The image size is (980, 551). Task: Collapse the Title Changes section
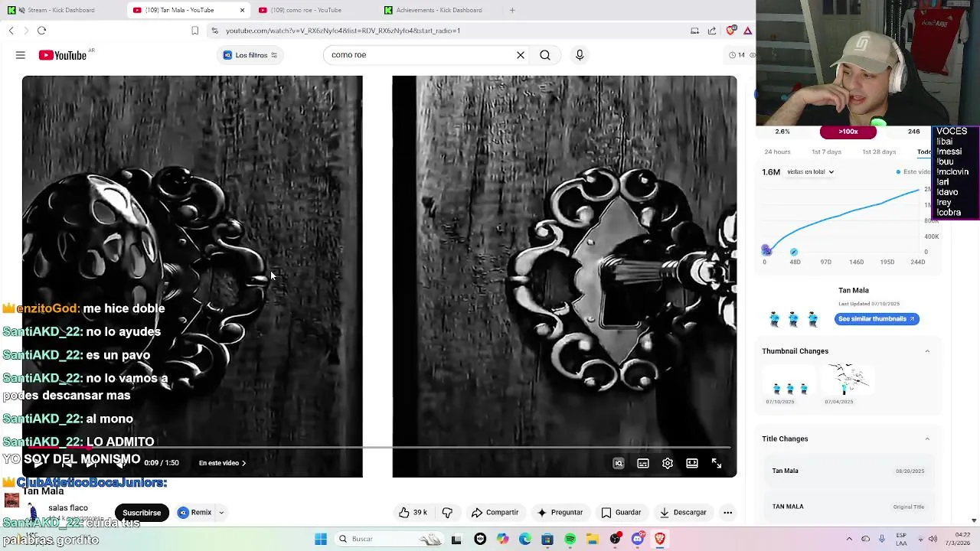(927, 439)
